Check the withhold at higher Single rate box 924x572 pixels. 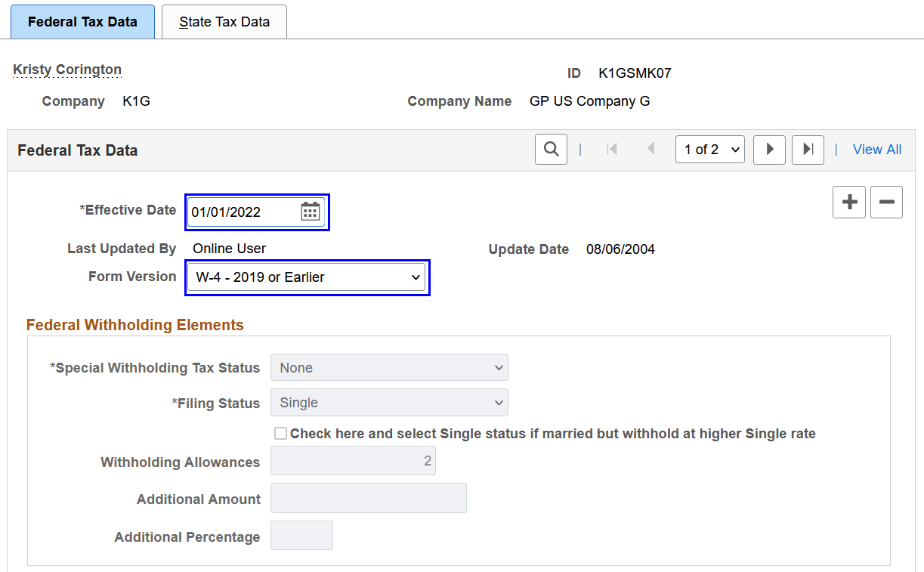280,433
